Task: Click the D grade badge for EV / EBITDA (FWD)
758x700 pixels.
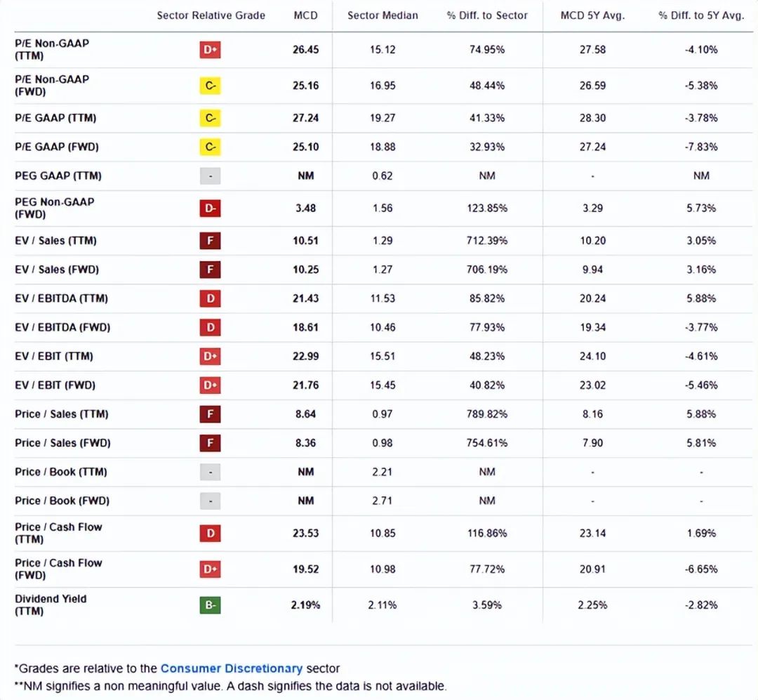Action: [210, 328]
